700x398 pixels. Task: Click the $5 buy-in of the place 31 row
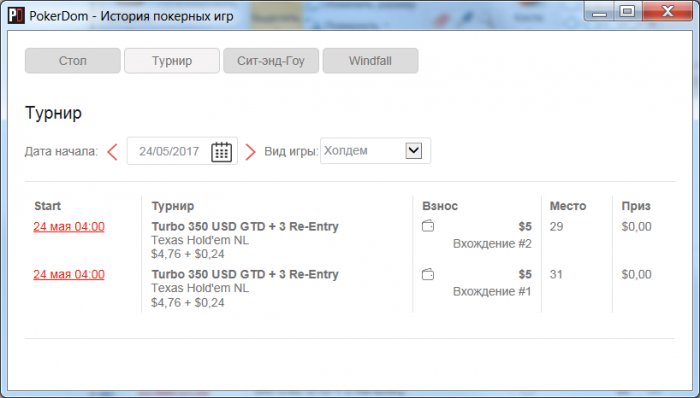click(x=525, y=274)
